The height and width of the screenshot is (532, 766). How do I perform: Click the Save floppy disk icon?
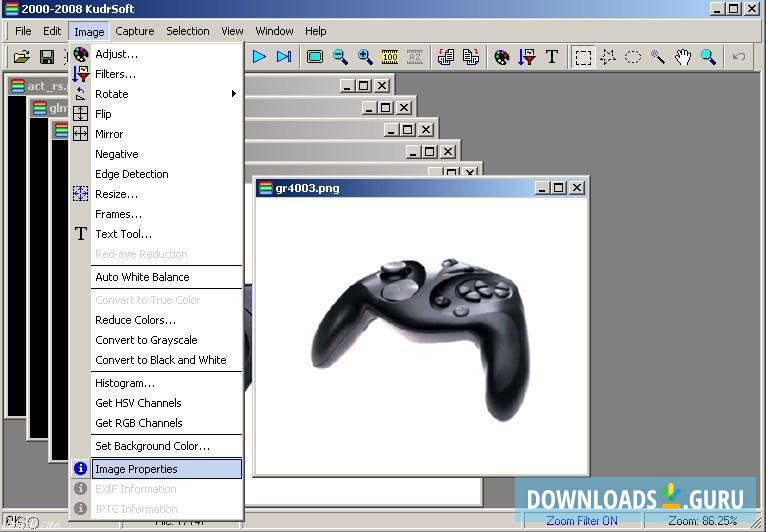(x=47, y=57)
